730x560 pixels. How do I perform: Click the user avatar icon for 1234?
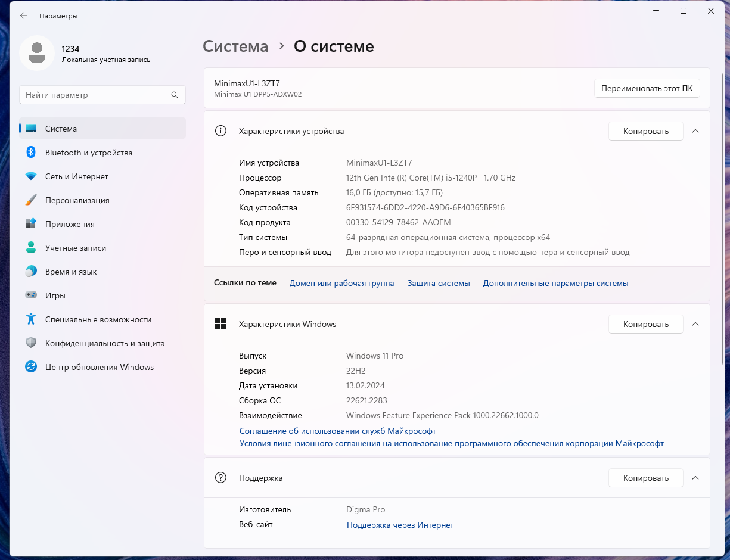coord(37,53)
